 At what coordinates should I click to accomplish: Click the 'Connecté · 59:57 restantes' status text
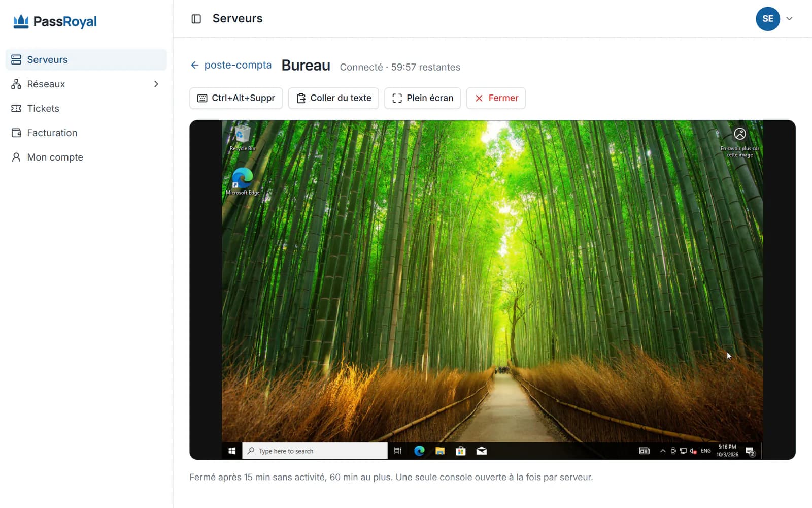point(400,67)
